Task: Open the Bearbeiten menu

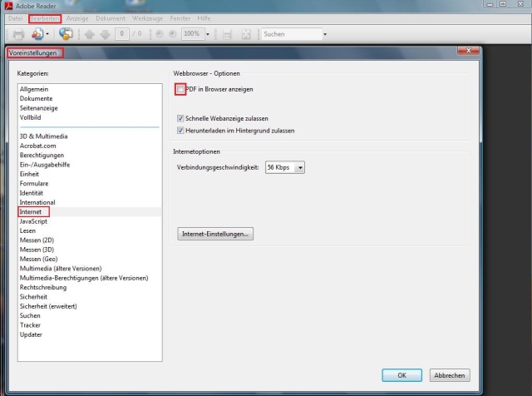Action: tap(45, 18)
